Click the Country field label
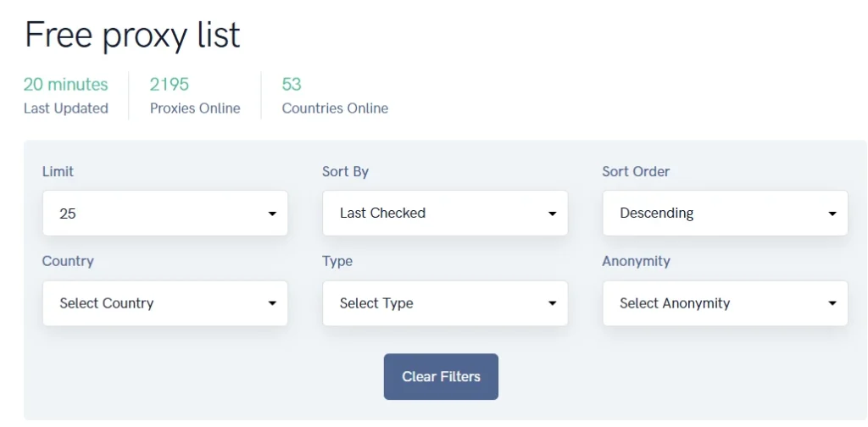Image resolution: width=868 pixels, height=427 pixels. (68, 261)
